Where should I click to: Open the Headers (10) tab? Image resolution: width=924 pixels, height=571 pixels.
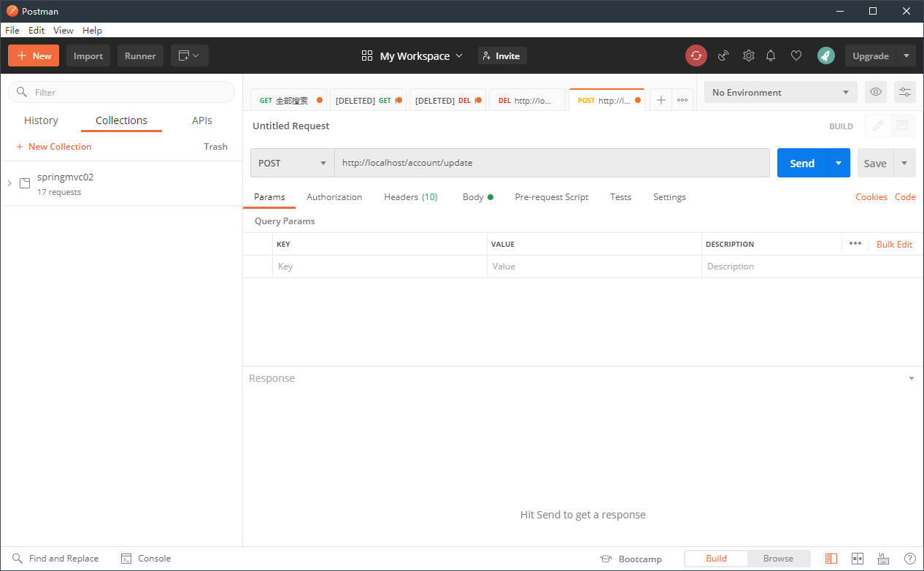(411, 197)
